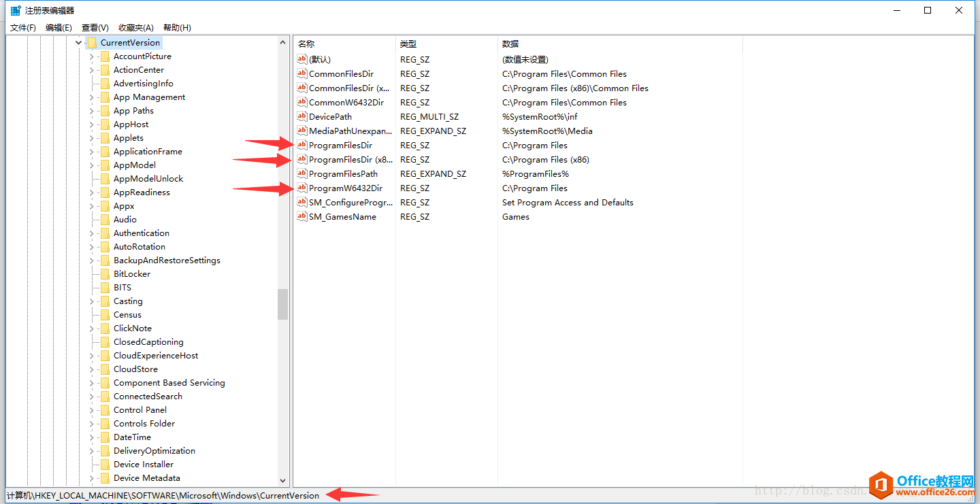Open the 查看(V) menu

[x=95, y=28]
